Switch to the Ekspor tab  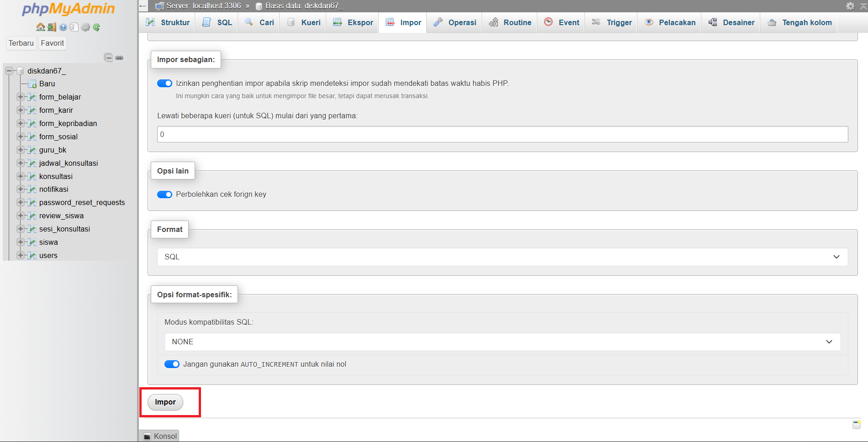click(x=353, y=22)
